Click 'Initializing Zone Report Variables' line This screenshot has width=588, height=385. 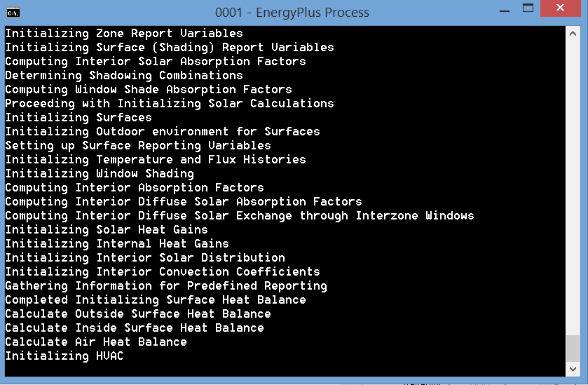point(124,34)
